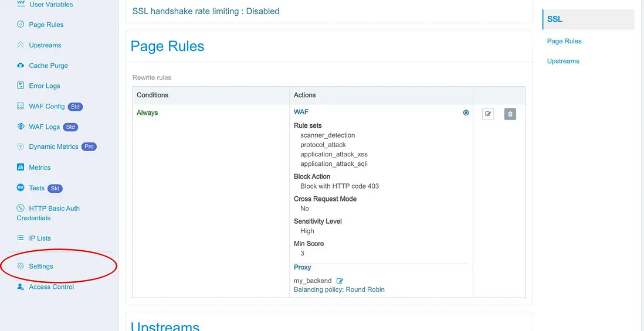Click the IP Lists icon
This screenshot has height=331, width=644.
point(21,238)
